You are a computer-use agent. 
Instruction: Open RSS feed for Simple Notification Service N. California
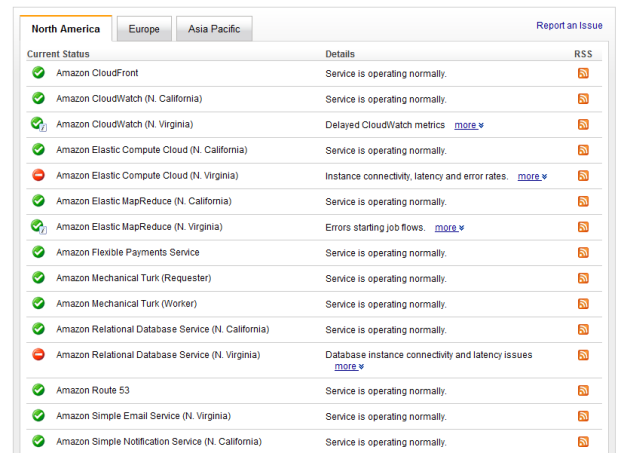[583, 442]
